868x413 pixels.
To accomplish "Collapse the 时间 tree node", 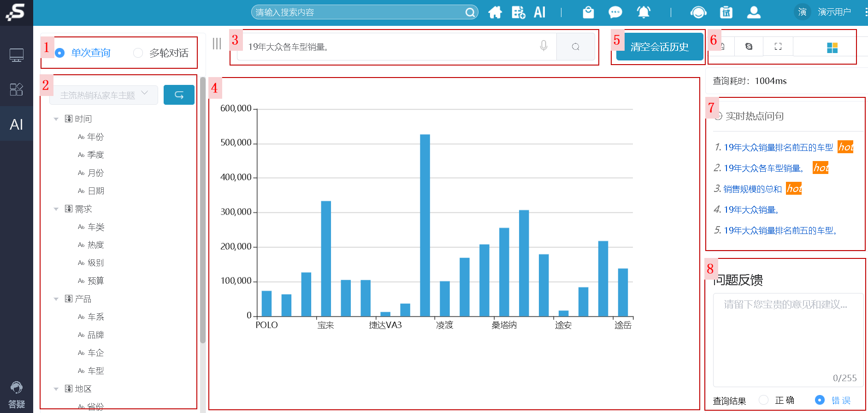I will pos(56,119).
